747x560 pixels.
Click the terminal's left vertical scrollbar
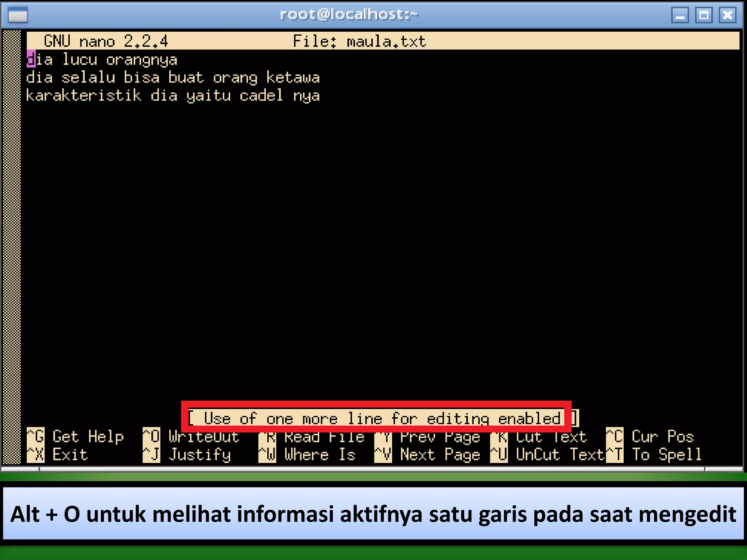(12, 248)
